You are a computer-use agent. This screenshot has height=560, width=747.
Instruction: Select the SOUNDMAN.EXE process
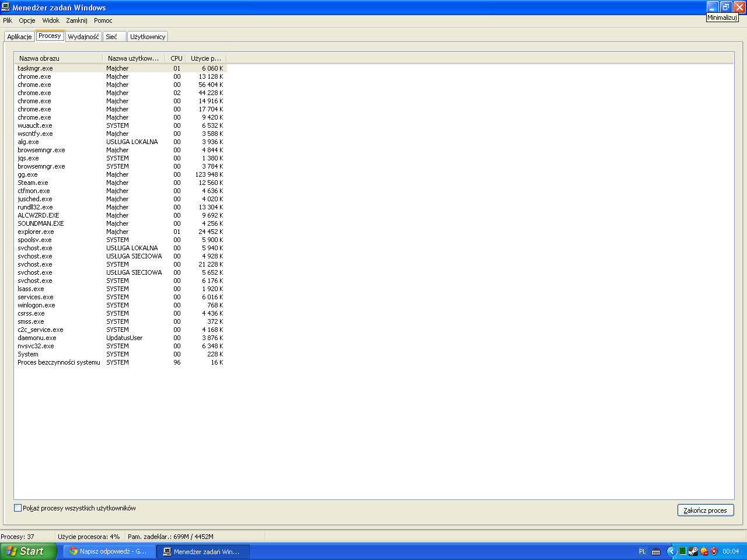pos(120,223)
